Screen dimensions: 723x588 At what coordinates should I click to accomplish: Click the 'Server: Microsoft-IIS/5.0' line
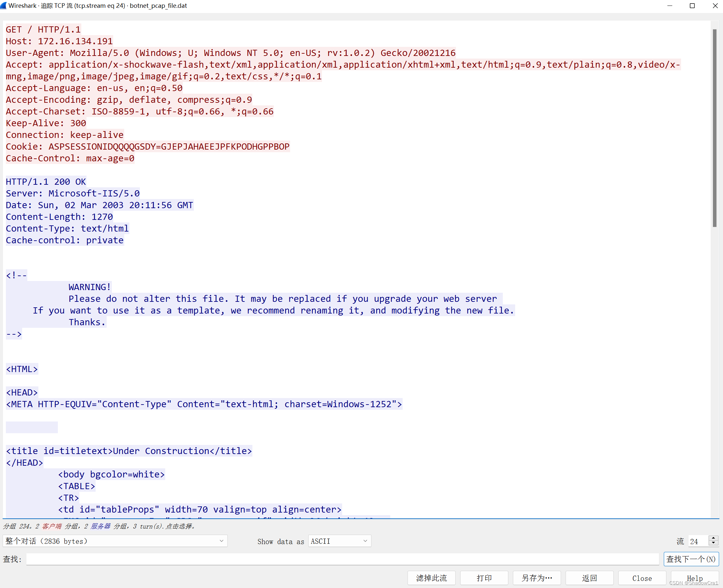coord(73,194)
